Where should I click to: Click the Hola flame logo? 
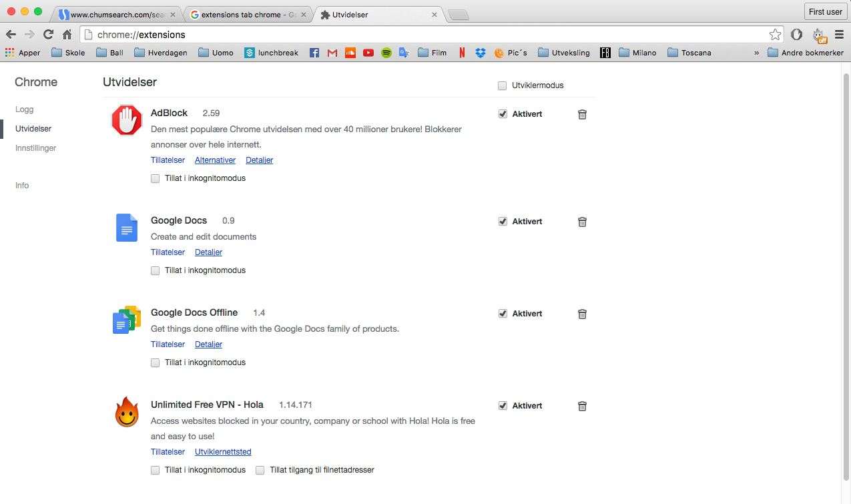click(x=127, y=413)
